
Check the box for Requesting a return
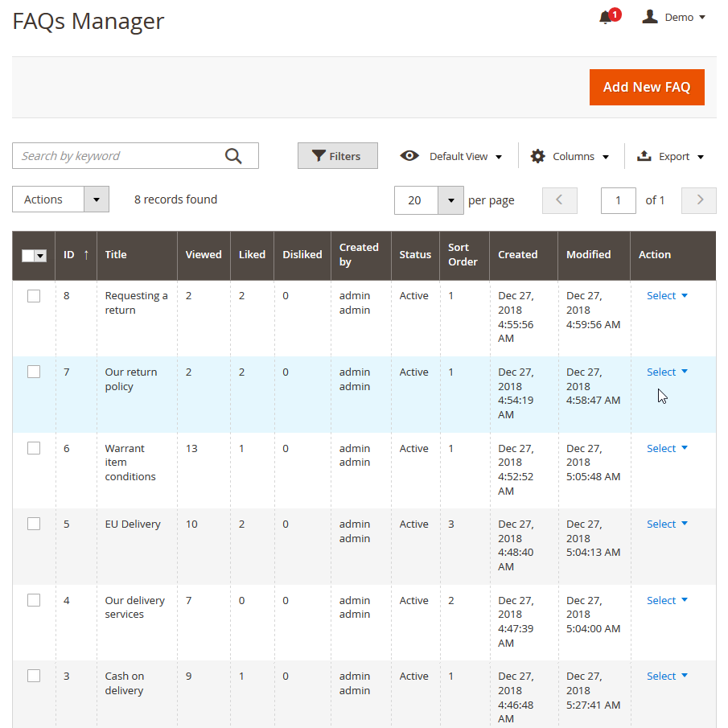tap(34, 296)
